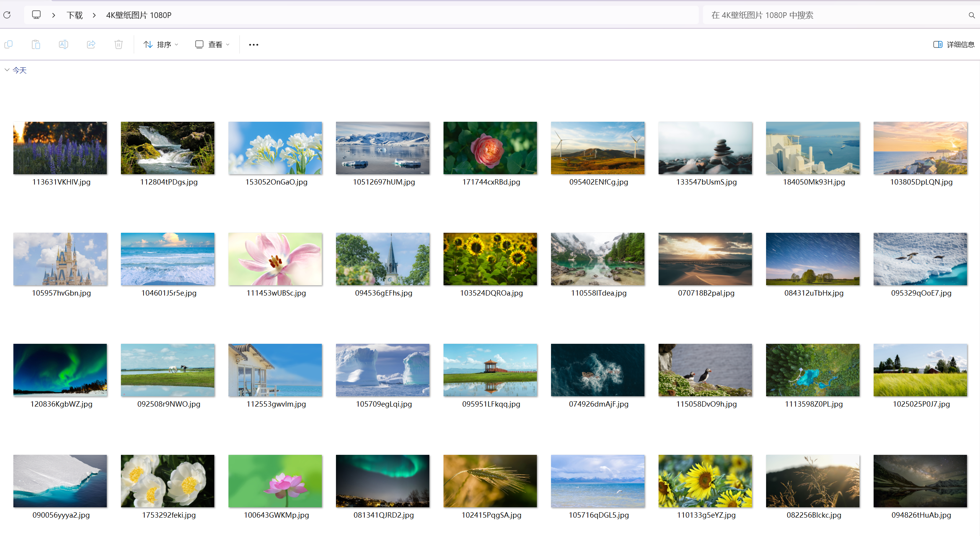Open the 排序 sort dropdown

point(161,44)
